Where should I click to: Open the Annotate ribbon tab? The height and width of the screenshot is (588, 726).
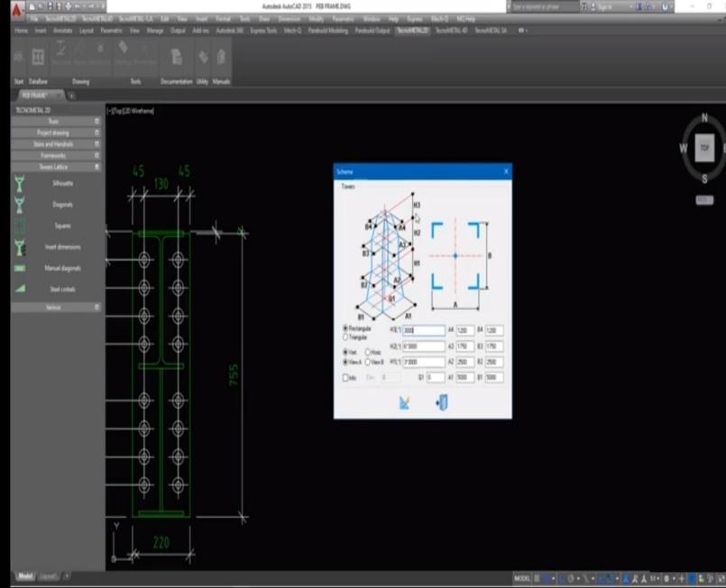(63, 31)
